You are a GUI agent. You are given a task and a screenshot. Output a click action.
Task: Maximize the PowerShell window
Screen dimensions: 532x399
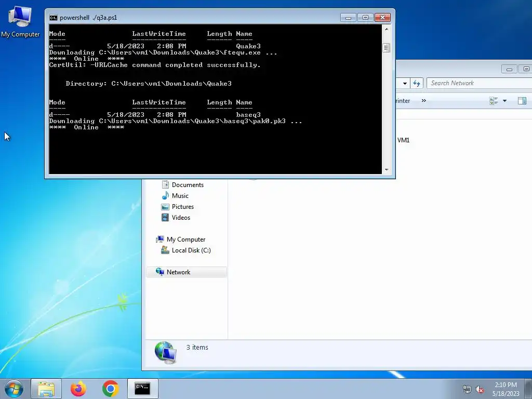click(365, 18)
